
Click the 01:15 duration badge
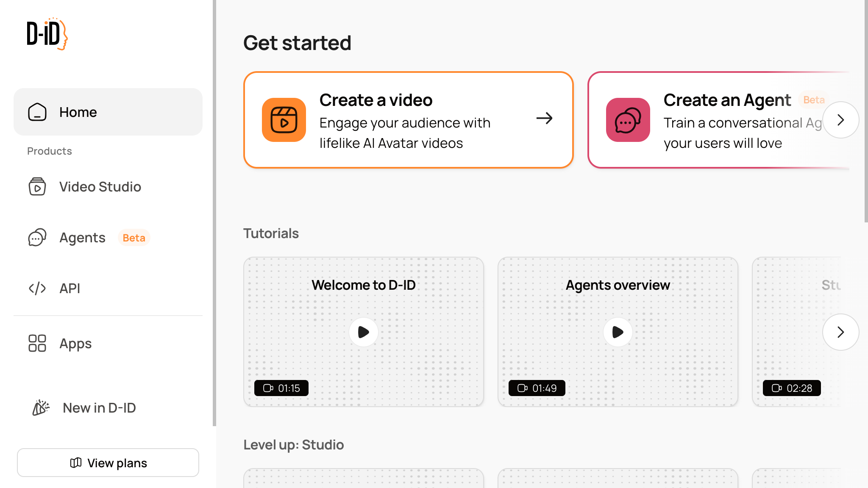click(x=281, y=388)
